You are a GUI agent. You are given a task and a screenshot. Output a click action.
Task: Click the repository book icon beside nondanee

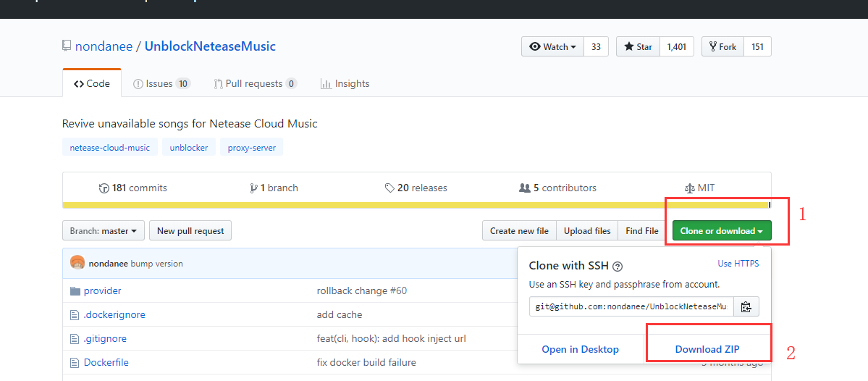click(67, 46)
